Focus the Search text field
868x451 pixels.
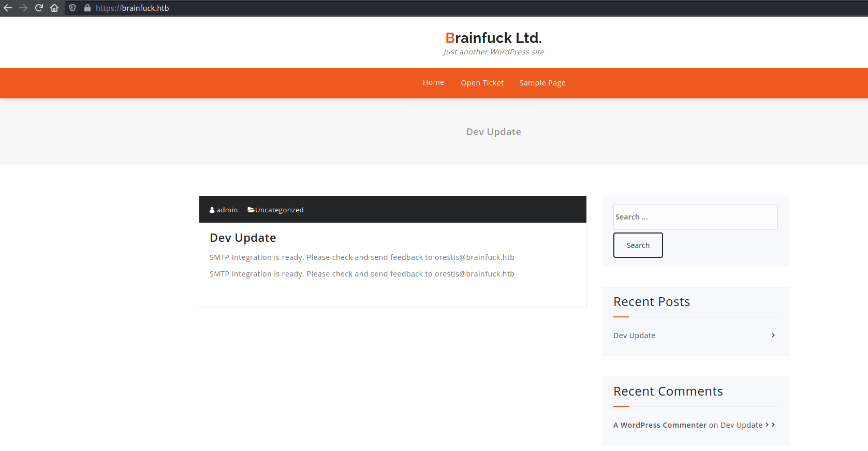(695, 217)
